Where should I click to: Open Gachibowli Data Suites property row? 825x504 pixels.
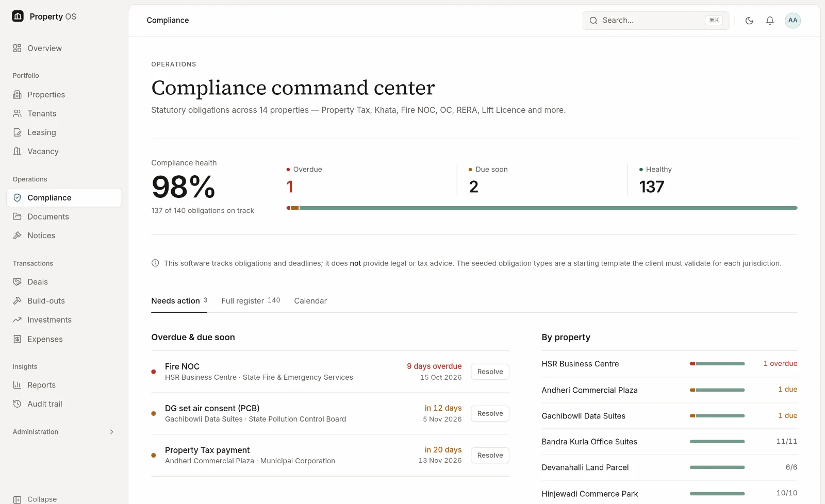[669, 416]
